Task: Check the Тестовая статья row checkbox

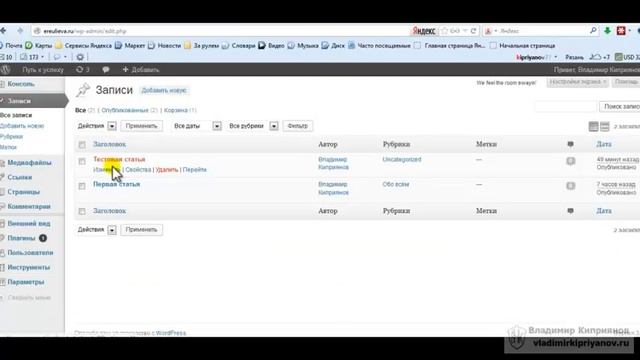Action: (x=82, y=161)
